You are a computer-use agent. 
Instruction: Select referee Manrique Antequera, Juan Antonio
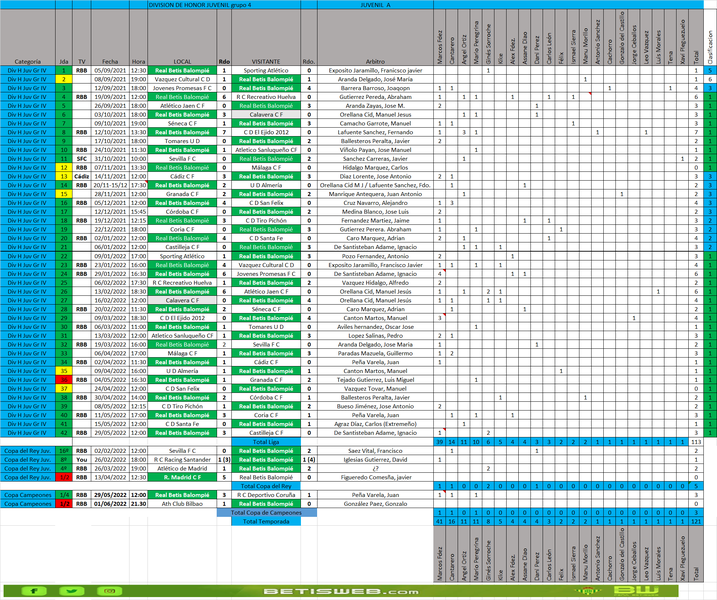(x=375, y=194)
